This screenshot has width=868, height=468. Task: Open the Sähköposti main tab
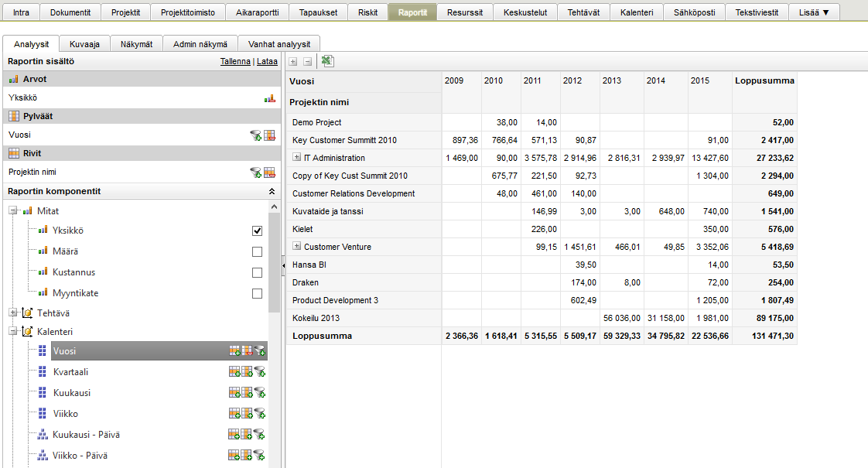[694, 12]
